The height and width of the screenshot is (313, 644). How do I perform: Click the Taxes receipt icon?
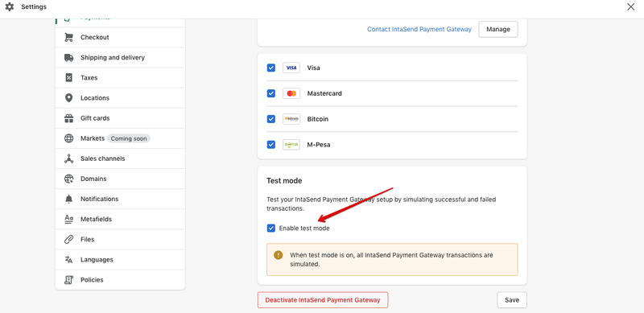pyautogui.click(x=69, y=77)
